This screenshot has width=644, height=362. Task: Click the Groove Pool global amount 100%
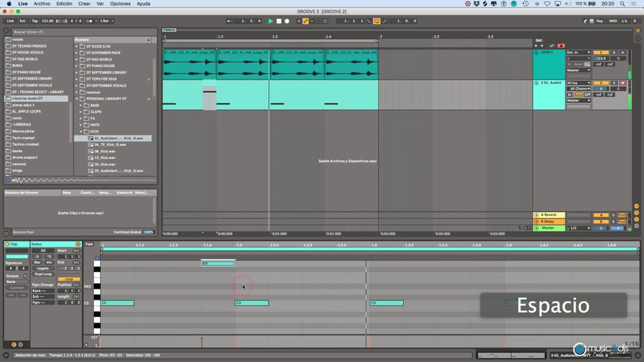pyautogui.click(x=148, y=233)
